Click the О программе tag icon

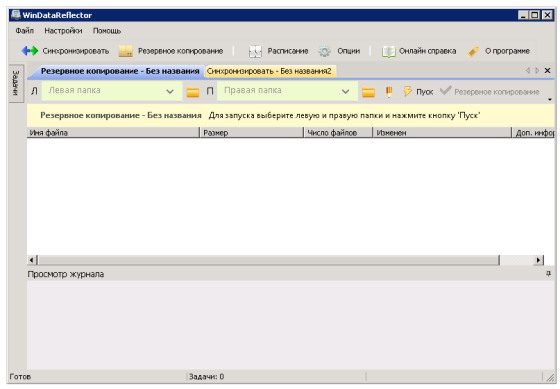click(x=474, y=52)
